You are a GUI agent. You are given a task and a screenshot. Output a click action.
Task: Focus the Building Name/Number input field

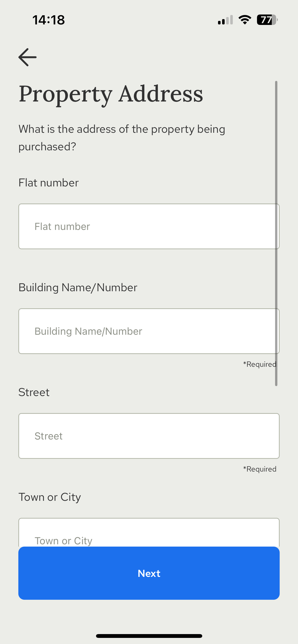(149, 331)
